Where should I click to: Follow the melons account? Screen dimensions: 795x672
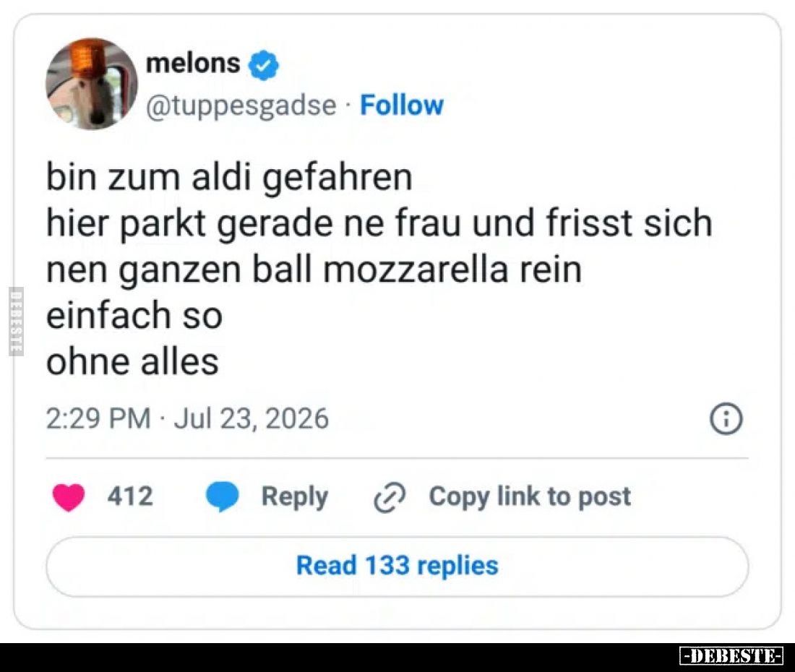[x=402, y=105]
